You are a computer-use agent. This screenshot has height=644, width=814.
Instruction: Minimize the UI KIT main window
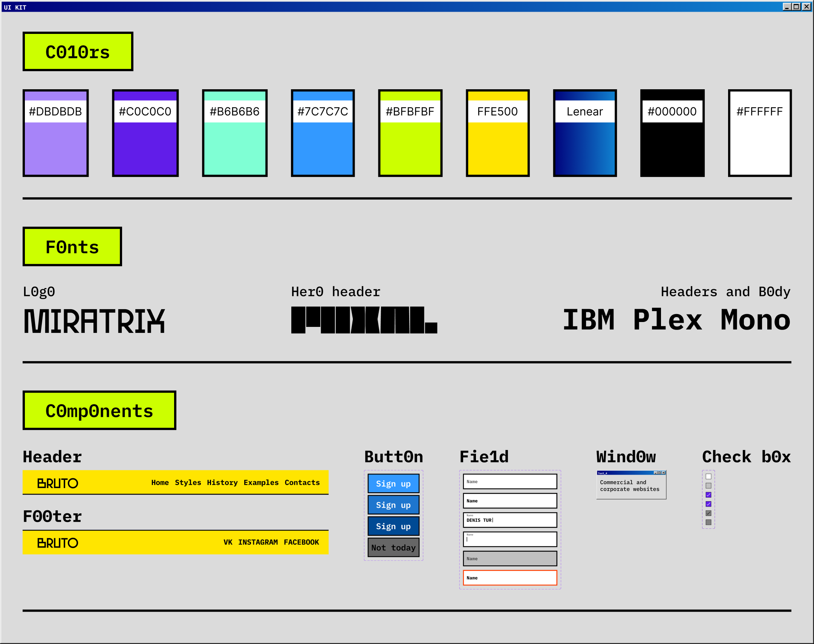tap(787, 6)
